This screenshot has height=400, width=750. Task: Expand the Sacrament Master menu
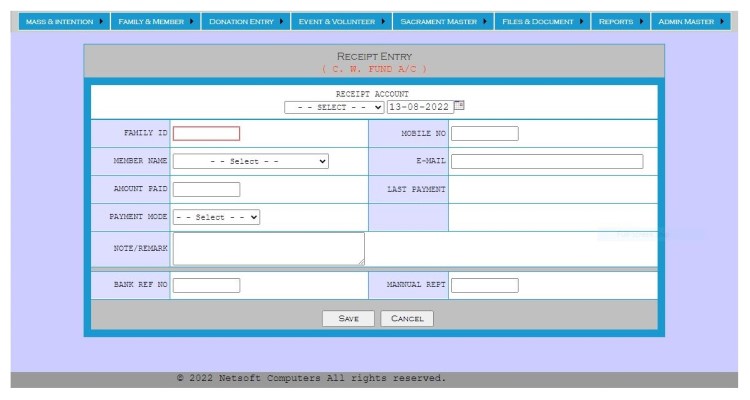point(444,21)
